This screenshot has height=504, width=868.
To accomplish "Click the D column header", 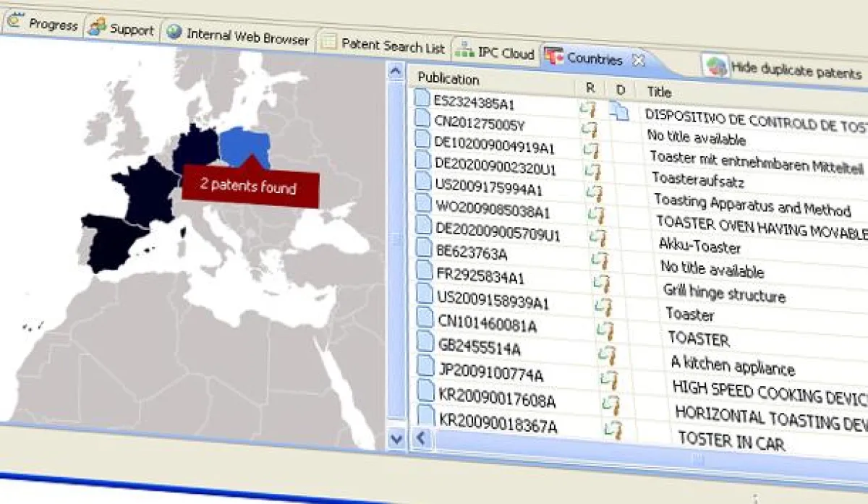I will tap(620, 90).
